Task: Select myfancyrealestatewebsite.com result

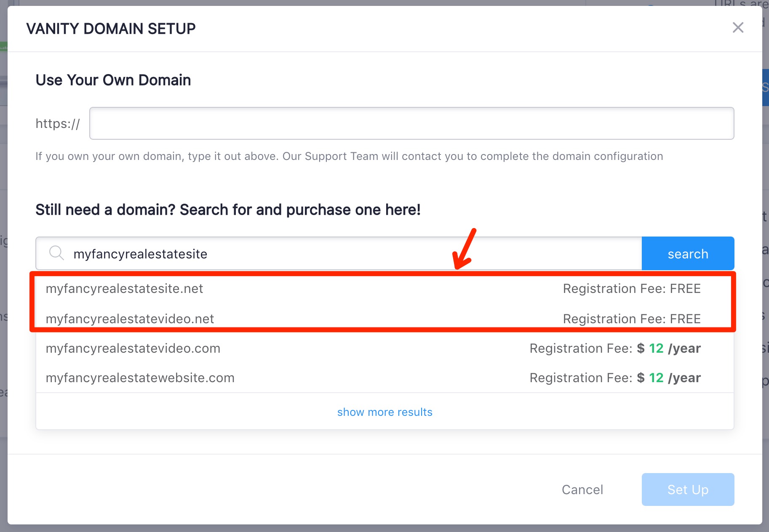Action: click(384, 378)
